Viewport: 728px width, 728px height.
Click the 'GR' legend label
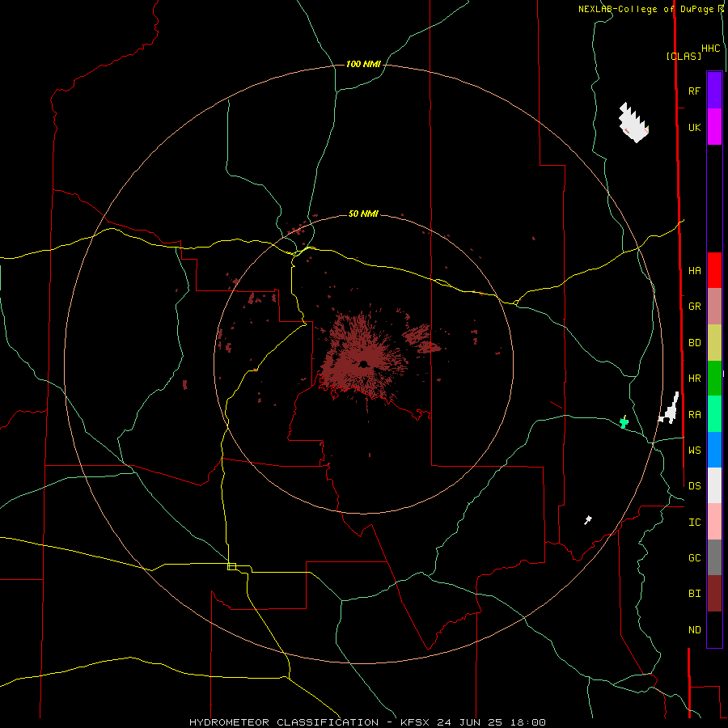695,307
